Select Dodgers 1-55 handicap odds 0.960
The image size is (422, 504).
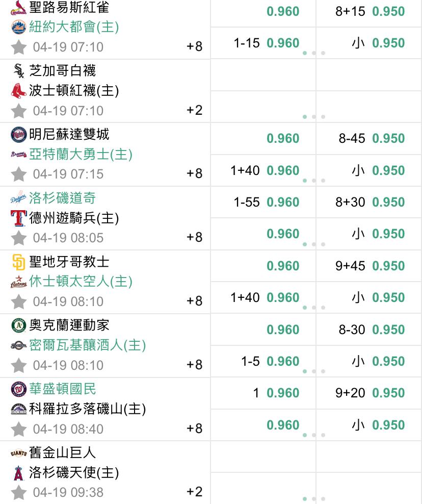[266, 202]
